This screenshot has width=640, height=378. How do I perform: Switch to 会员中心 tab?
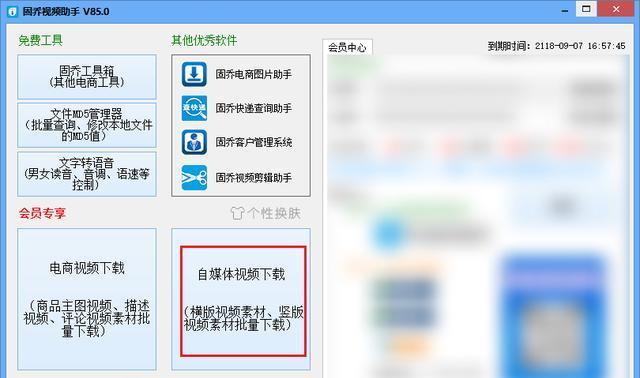click(x=347, y=48)
